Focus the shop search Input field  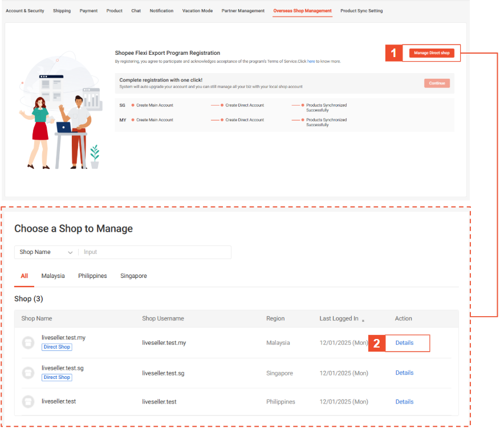155,252
